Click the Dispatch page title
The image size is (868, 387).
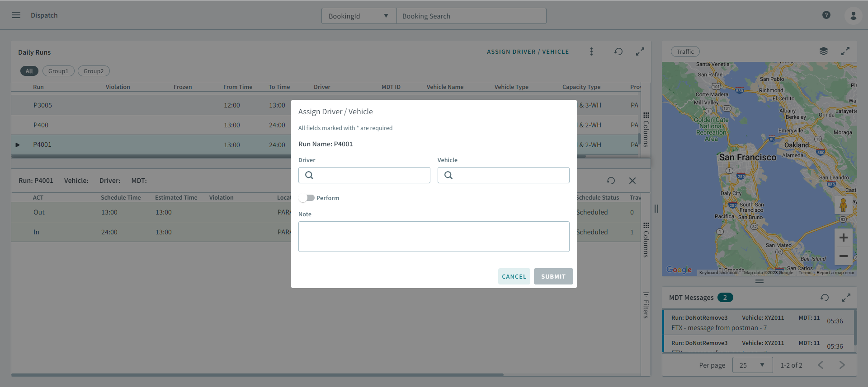point(44,15)
